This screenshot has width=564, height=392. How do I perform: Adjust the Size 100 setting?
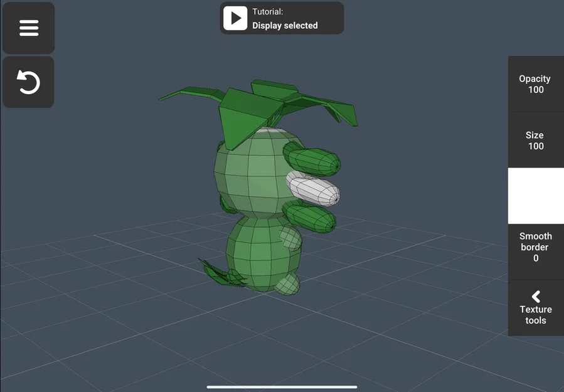[x=536, y=140]
